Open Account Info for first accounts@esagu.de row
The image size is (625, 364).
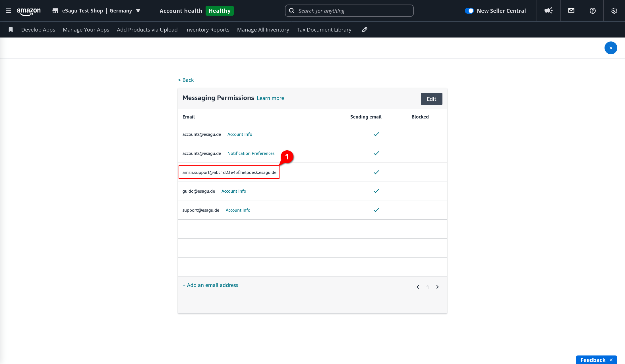(240, 134)
